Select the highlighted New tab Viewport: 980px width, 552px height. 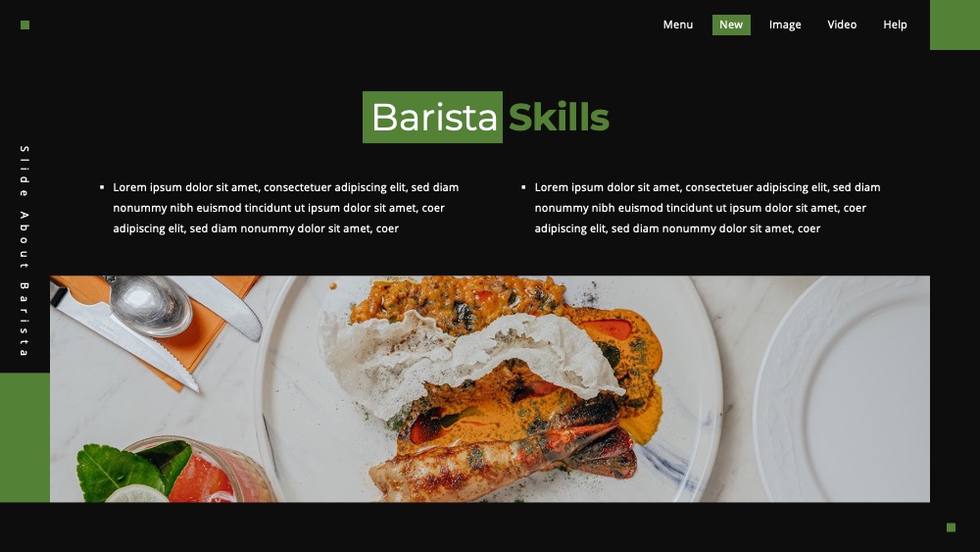pos(731,25)
